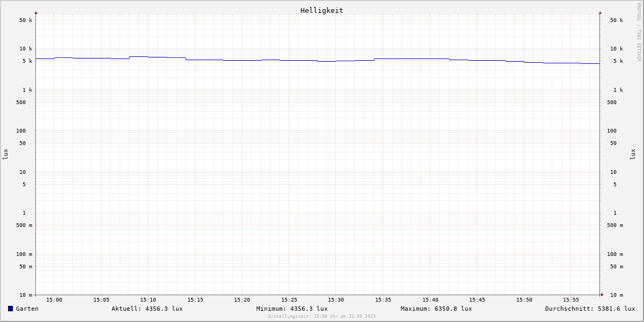Select the Minimum: 4356.3 lux value
This screenshot has width=644, height=322.
292,309
